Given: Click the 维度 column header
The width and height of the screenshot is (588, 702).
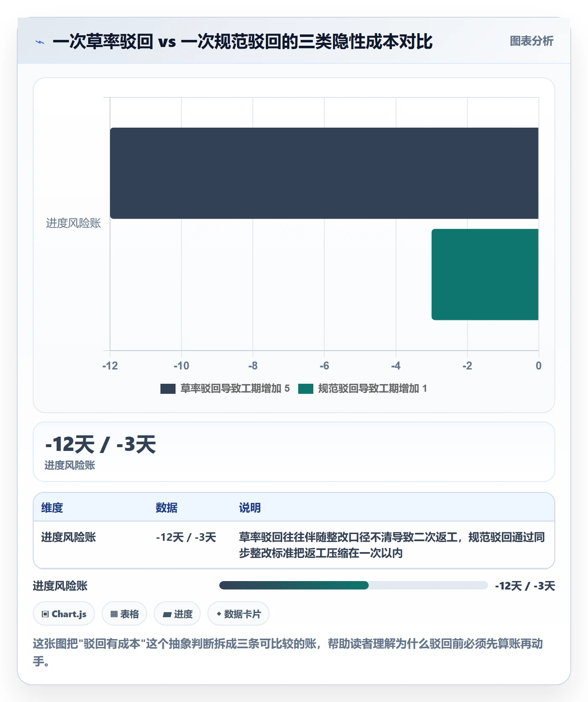Looking at the screenshot, I should 52,508.
